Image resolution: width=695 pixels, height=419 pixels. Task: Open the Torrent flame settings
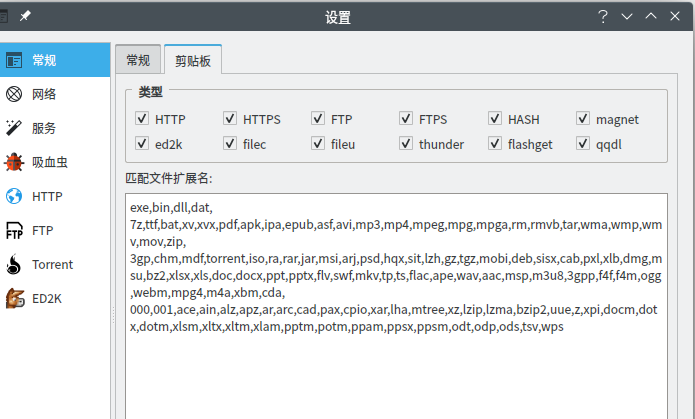(x=14, y=265)
